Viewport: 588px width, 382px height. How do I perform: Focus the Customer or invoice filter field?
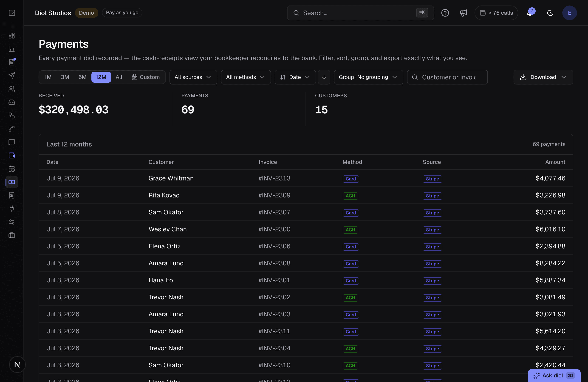click(447, 77)
